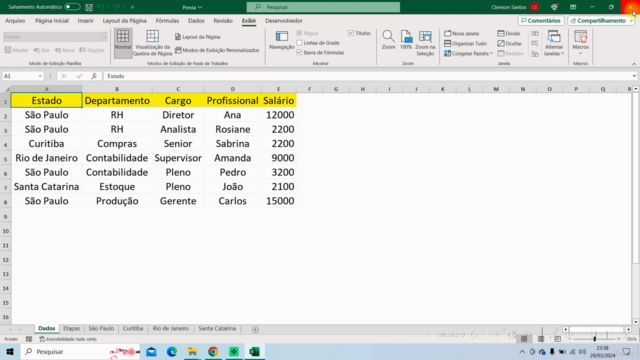Open the Name Box dropdown arrow
The image size is (640, 360).
click(x=40, y=76)
